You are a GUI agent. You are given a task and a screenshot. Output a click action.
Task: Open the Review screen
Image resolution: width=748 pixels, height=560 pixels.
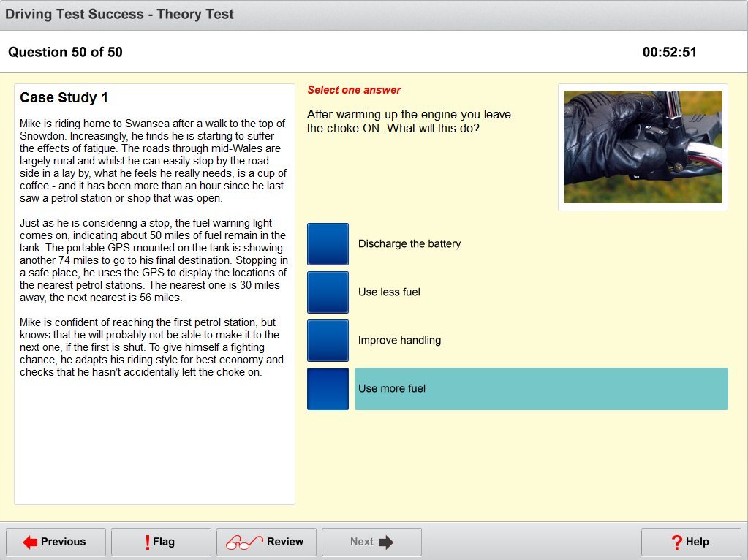tap(267, 542)
